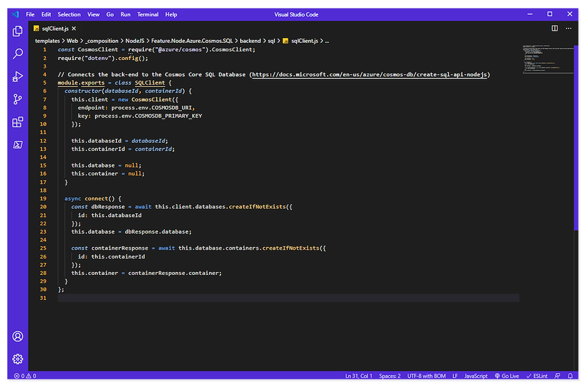Open the Help menu
Viewport: 588px width, 387px height.
pos(171,15)
